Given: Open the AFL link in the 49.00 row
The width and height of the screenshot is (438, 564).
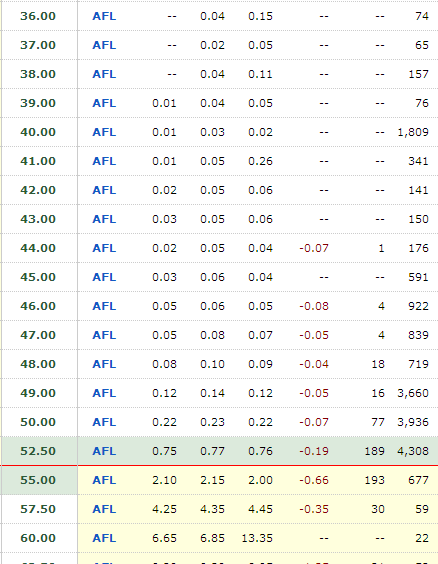Looking at the screenshot, I should tap(104, 393).
